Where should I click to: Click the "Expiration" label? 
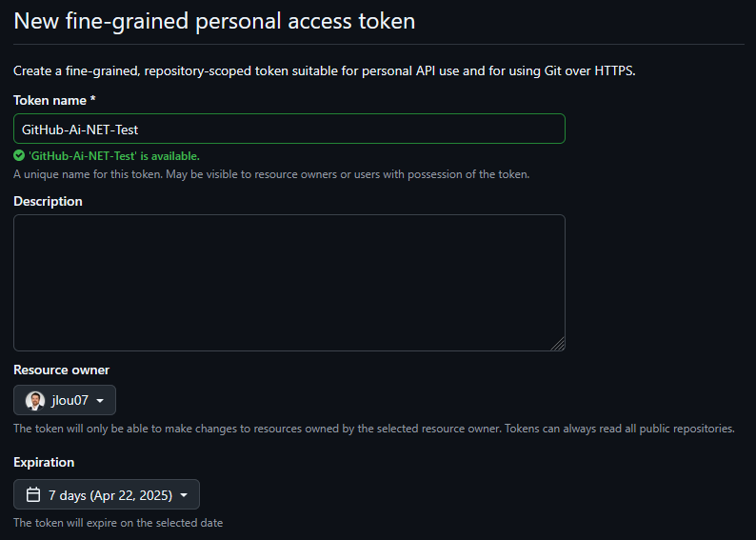pos(44,462)
